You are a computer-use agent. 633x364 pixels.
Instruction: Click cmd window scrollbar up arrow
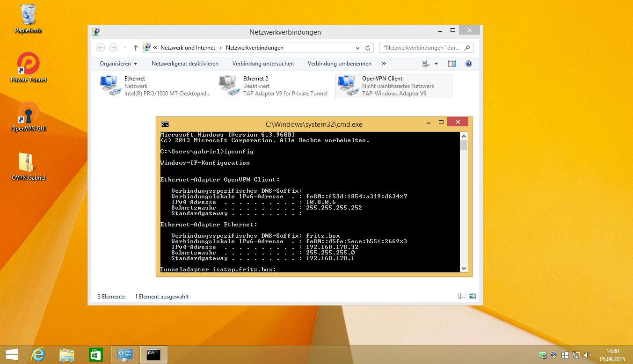pyautogui.click(x=464, y=136)
